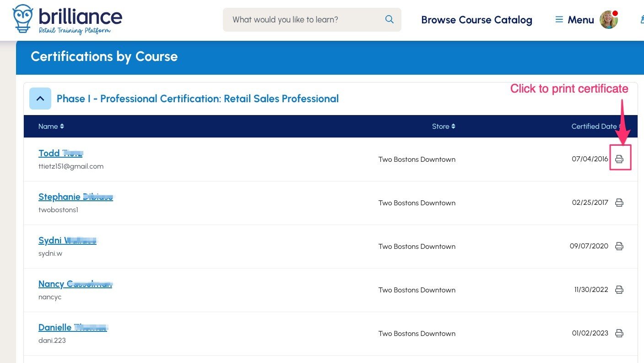
Task: Open the user profile avatar
Action: (609, 20)
